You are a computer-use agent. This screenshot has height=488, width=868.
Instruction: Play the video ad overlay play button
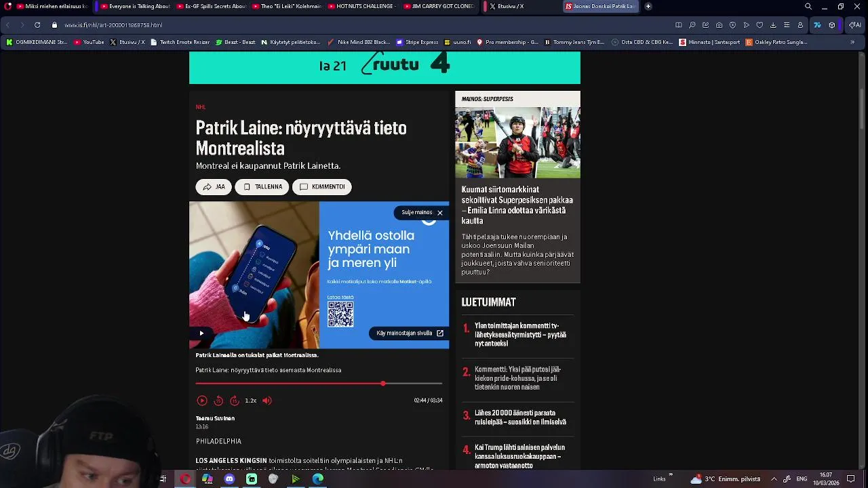point(201,333)
